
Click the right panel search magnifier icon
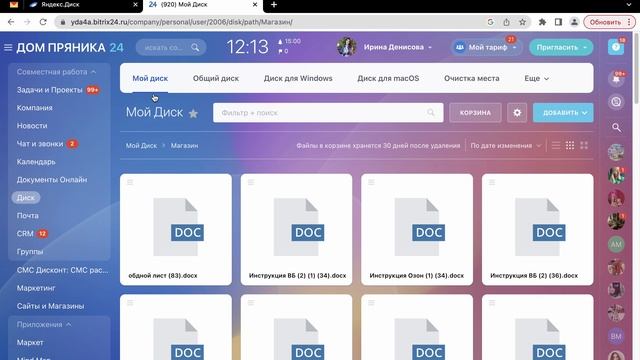[616, 127]
